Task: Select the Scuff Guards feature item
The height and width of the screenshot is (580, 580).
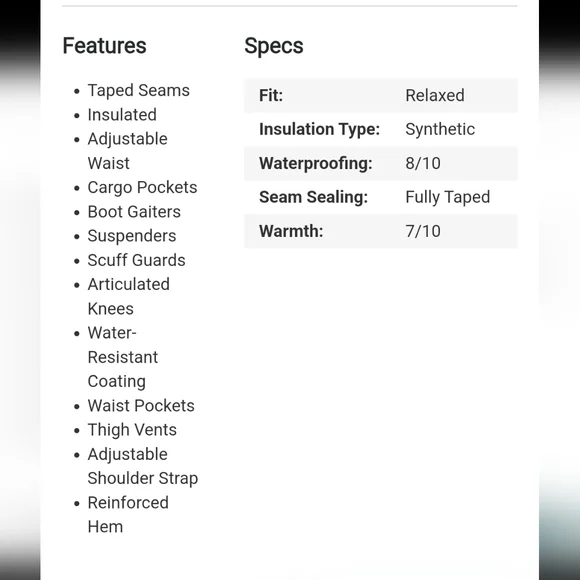Action: (x=136, y=260)
